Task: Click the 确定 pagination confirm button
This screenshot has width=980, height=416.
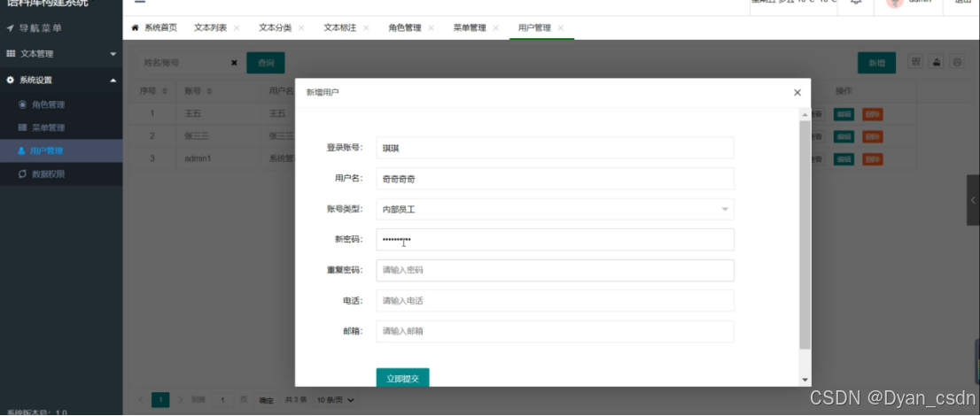Action: pos(266,400)
